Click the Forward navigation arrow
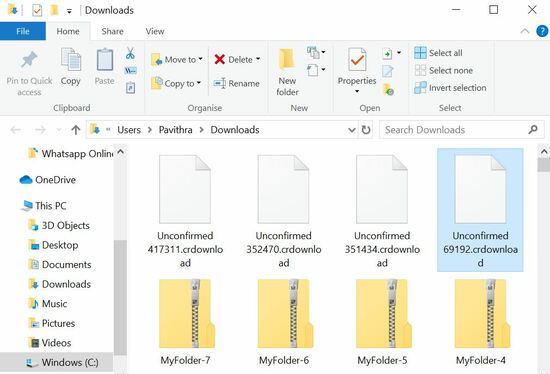 [40, 130]
